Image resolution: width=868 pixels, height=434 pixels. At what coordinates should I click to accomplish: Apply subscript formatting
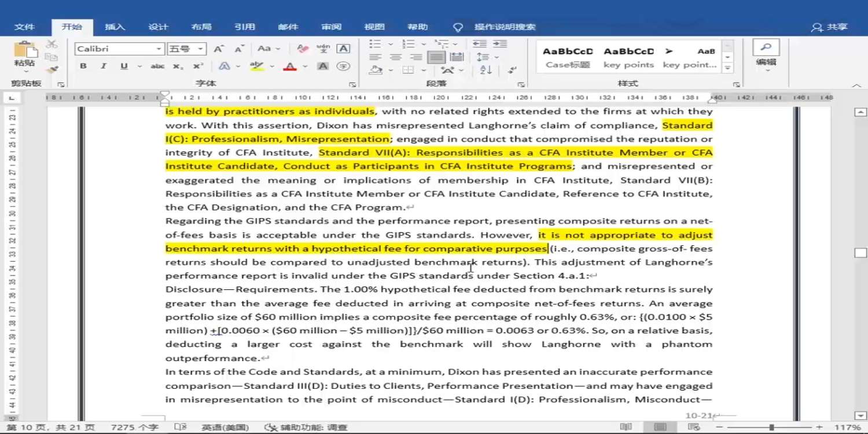(x=178, y=66)
